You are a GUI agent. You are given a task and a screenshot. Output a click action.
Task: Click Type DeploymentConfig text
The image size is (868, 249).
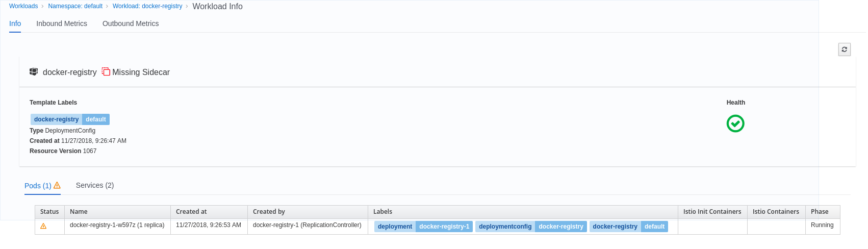coord(62,131)
